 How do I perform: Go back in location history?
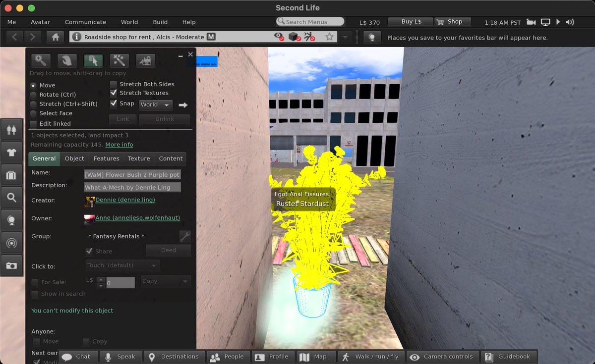coord(14,37)
